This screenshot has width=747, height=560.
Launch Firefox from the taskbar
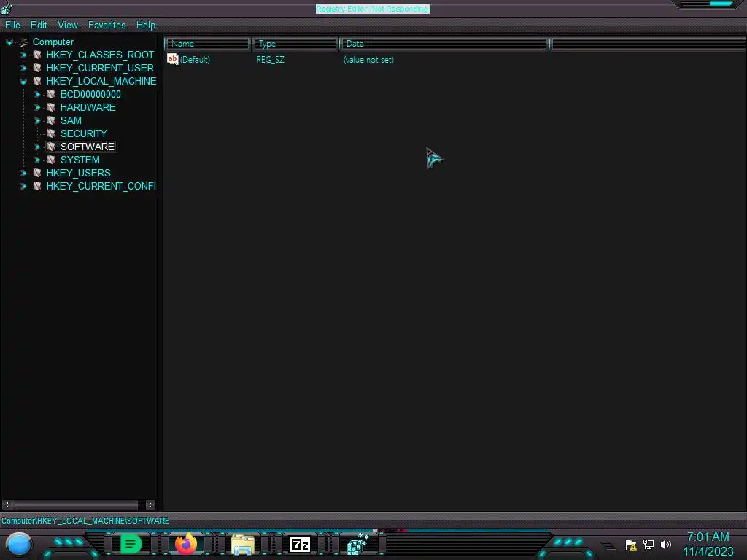[x=186, y=544]
